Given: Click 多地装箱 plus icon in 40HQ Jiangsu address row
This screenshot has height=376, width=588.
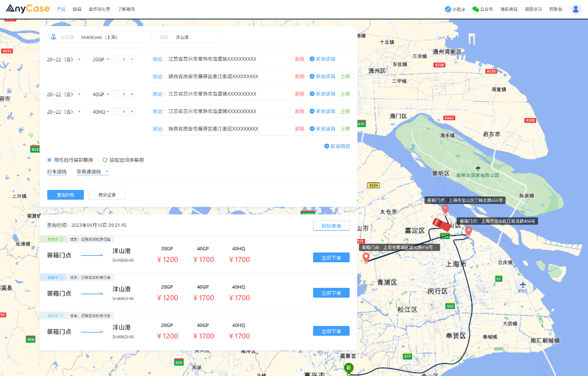Looking at the screenshot, I should [311, 112].
